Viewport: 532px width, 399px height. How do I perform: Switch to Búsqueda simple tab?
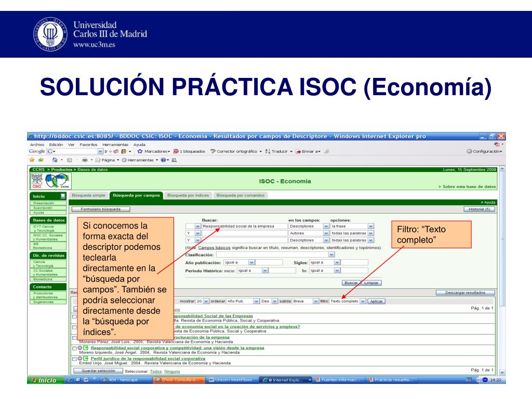[88, 195]
